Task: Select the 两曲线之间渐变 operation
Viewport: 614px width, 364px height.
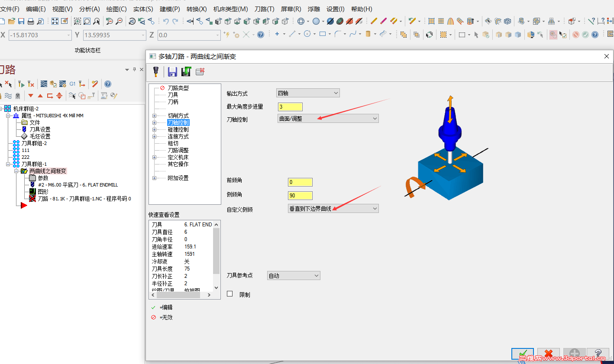Action: tap(48, 171)
